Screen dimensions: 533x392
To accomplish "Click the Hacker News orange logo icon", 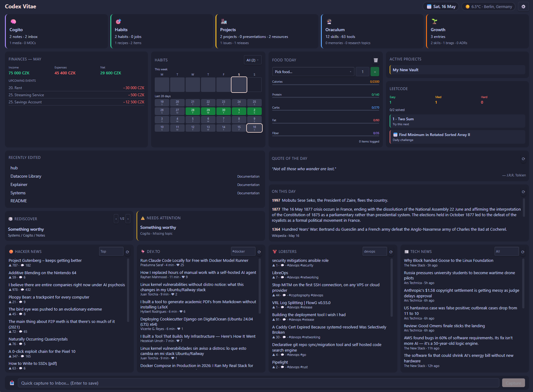I will (x=11, y=252).
